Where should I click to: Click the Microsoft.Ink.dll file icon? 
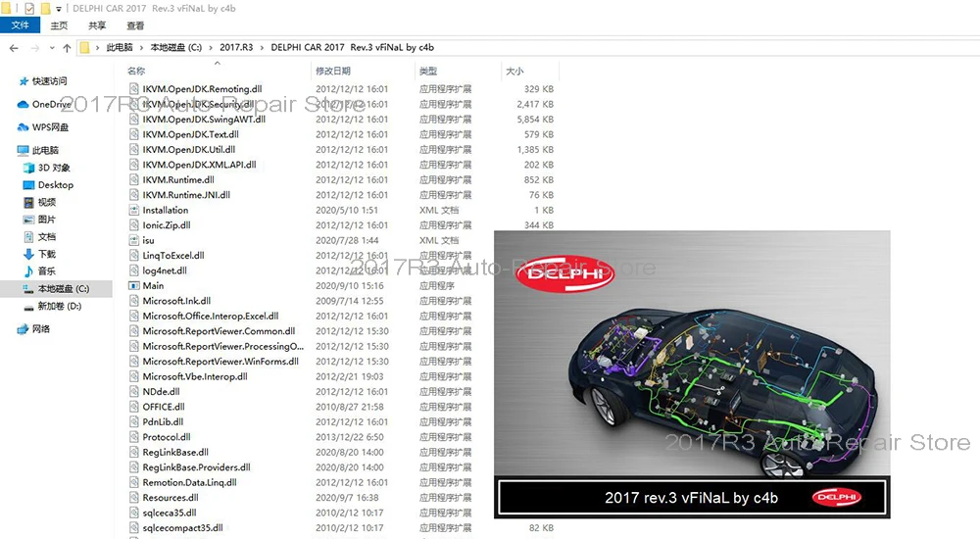tap(133, 300)
